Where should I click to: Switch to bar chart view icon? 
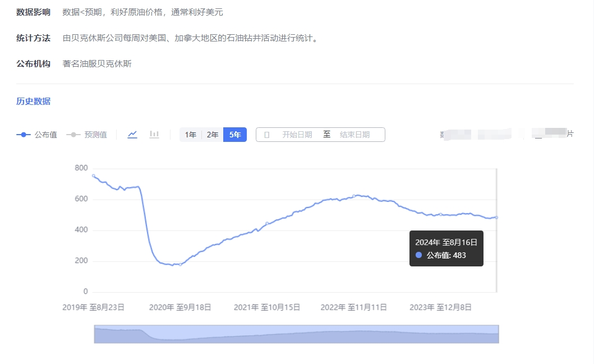point(154,135)
